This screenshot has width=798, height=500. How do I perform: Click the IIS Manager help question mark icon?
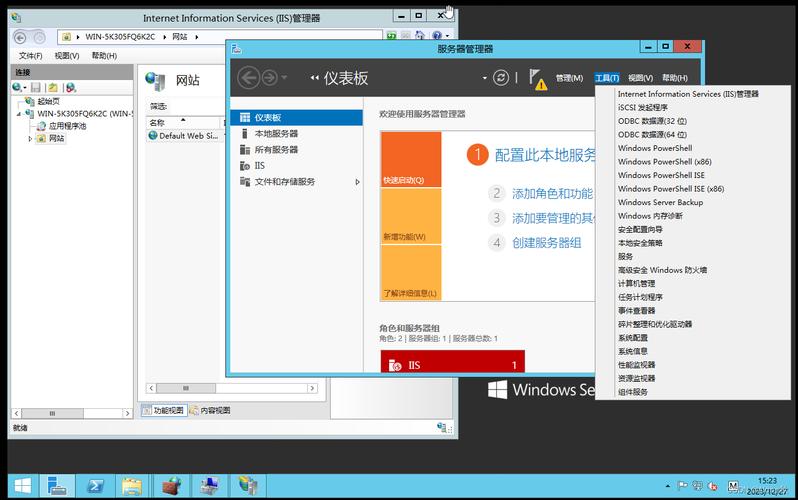[437, 35]
